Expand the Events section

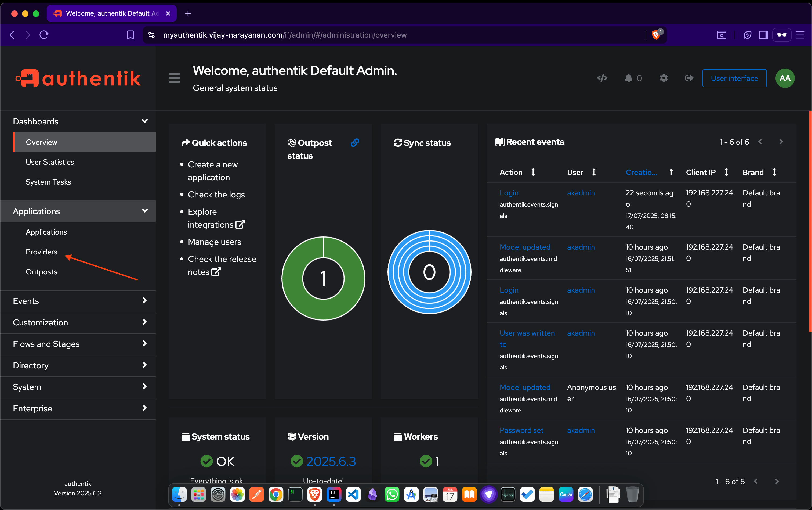[78, 301]
